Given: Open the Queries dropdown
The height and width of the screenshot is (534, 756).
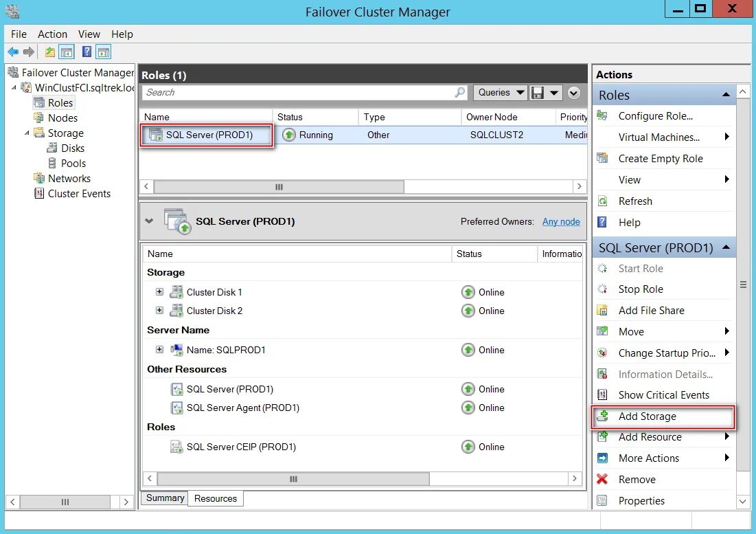Looking at the screenshot, I should click(500, 93).
